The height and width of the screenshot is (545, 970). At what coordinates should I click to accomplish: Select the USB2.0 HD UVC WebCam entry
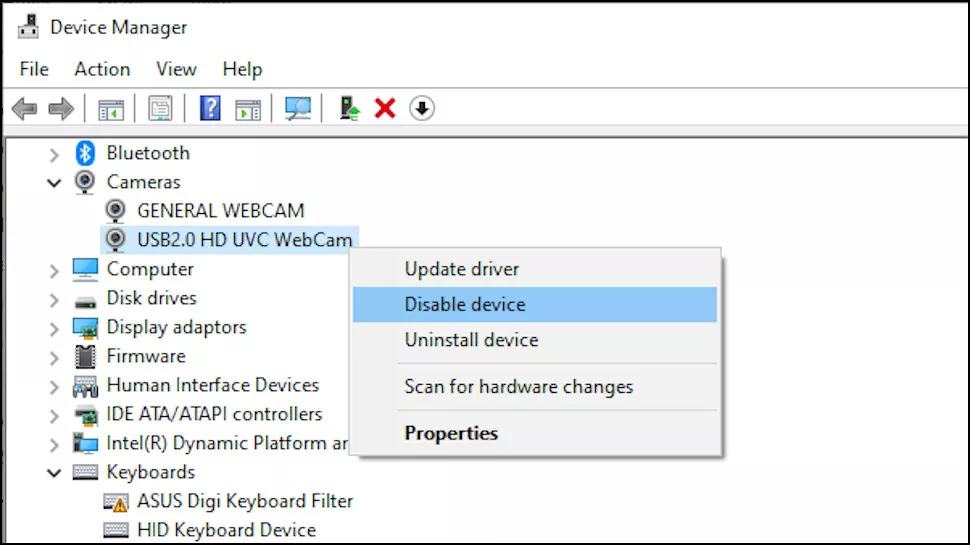pyautogui.click(x=244, y=240)
